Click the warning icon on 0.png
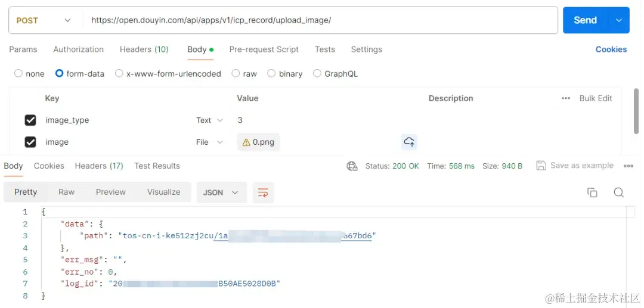 246,142
